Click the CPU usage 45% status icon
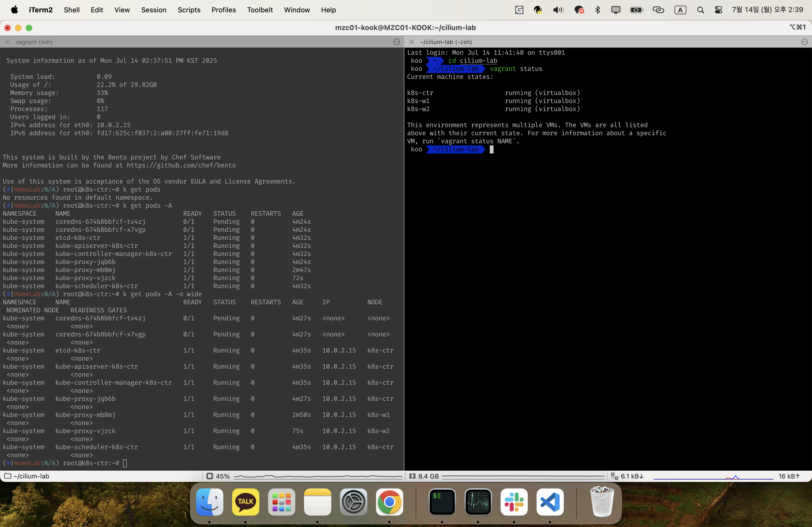 tap(210, 476)
